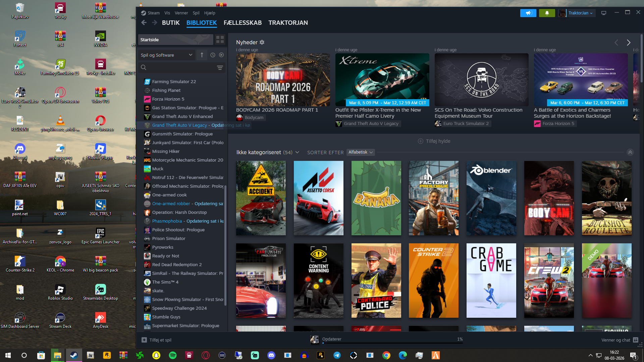This screenshot has height=362, width=644.
Task: Expand the Spil og Software dropdown
Action: click(166, 55)
